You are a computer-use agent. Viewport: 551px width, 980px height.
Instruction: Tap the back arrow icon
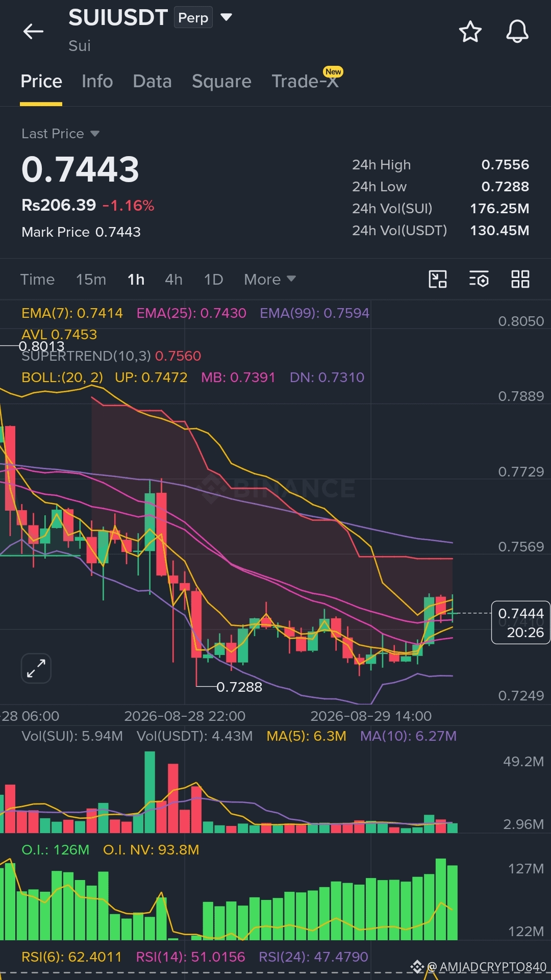(x=33, y=32)
